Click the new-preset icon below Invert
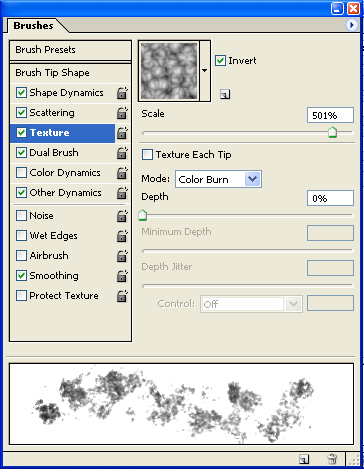Image resolution: width=364 pixels, height=469 pixels. 225,94
